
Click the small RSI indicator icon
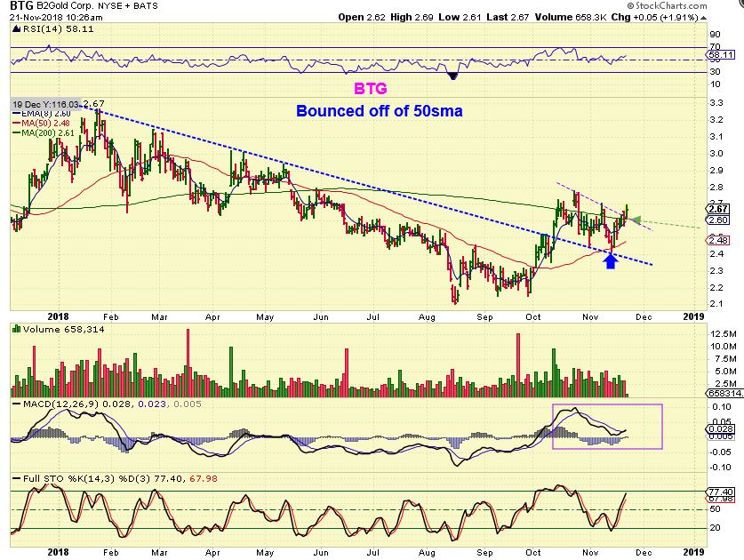tap(17, 29)
